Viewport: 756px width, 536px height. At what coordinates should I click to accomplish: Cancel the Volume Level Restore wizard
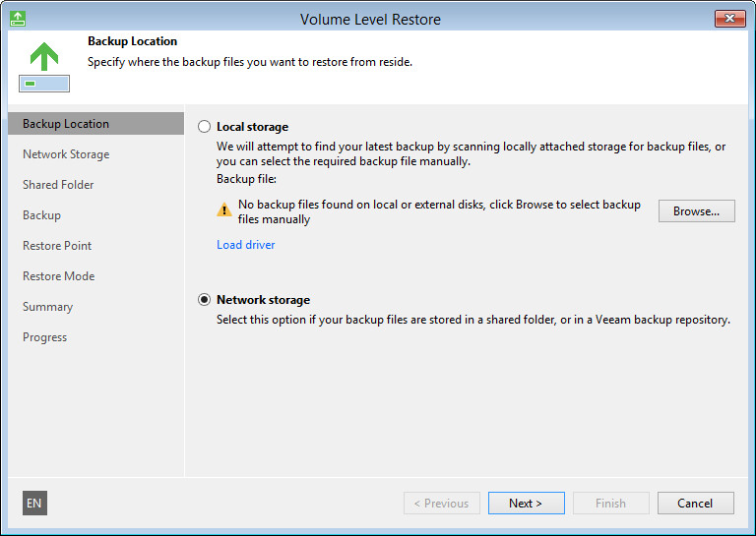(x=695, y=504)
